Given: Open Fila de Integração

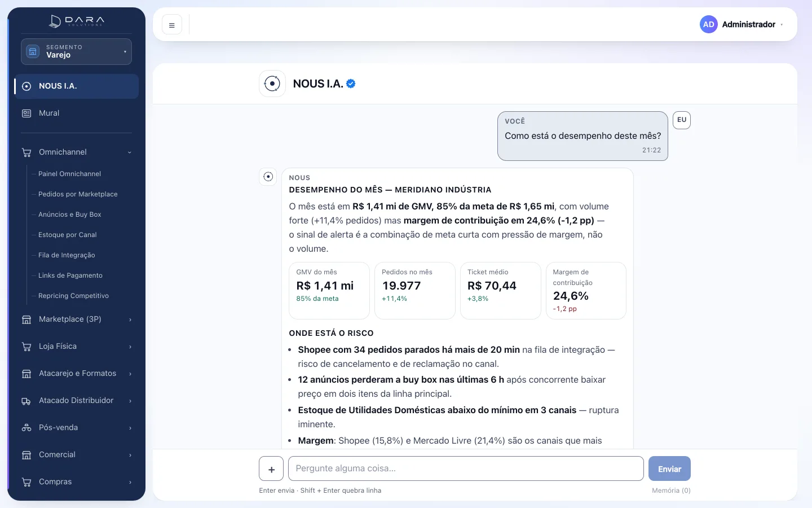Looking at the screenshot, I should pyautogui.click(x=67, y=255).
